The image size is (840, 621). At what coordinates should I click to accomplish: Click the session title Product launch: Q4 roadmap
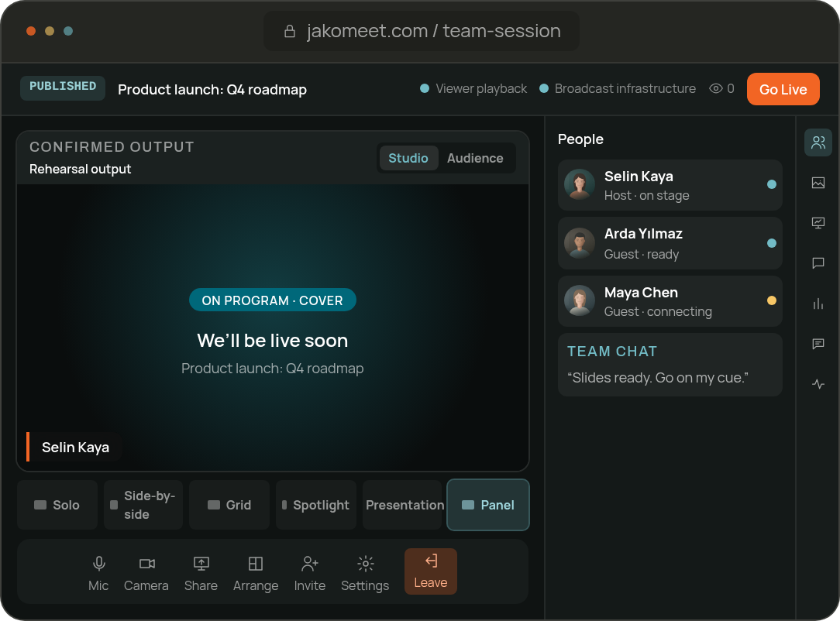[212, 89]
